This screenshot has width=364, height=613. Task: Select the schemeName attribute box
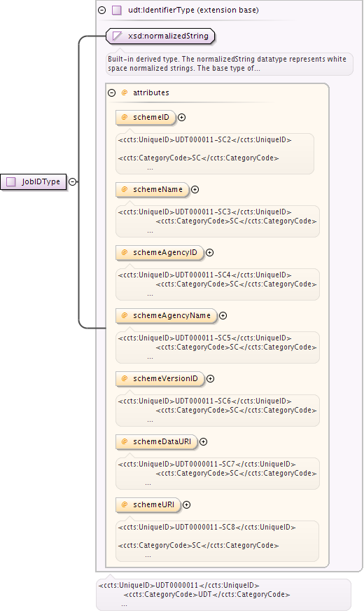(x=153, y=190)
